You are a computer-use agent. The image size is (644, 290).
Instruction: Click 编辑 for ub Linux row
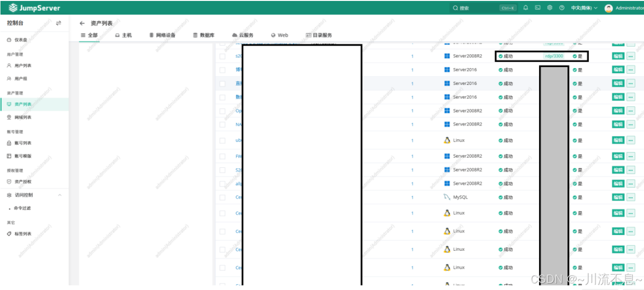(x=618, y=140)
